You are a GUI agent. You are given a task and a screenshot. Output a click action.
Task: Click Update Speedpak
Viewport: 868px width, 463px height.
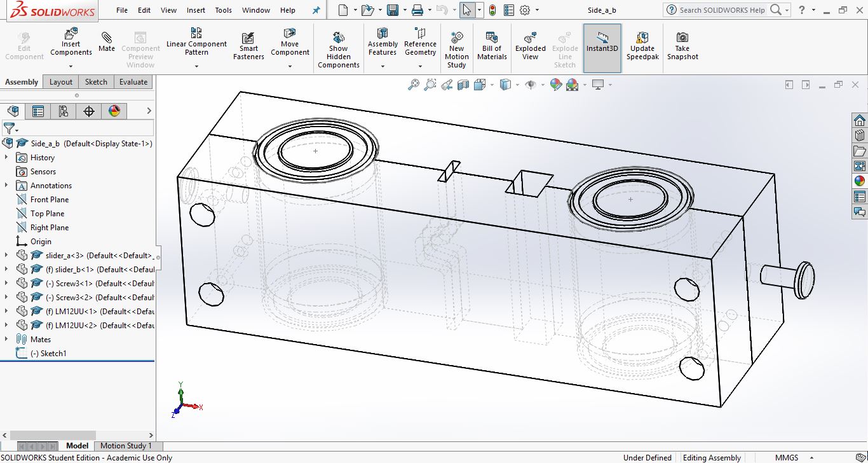(642, 46)
